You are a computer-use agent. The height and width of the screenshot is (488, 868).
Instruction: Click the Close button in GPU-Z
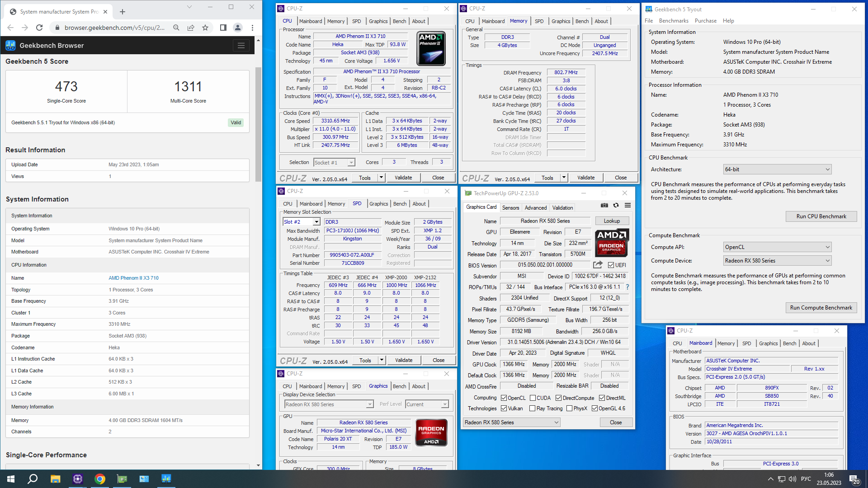[x=616, y=422]
